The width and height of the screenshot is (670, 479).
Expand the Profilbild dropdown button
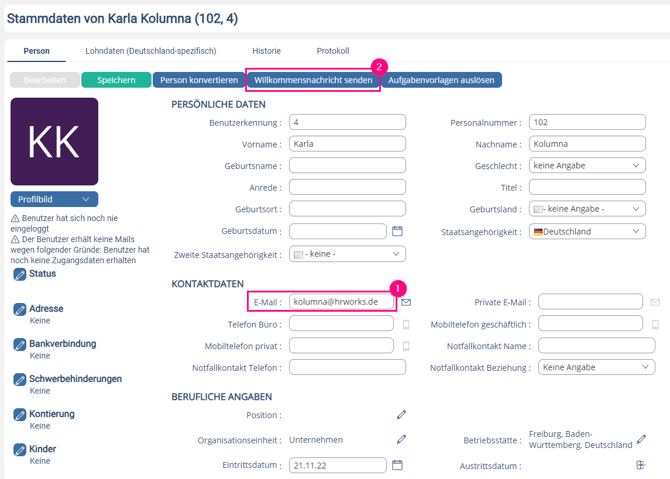coord(54,200)
